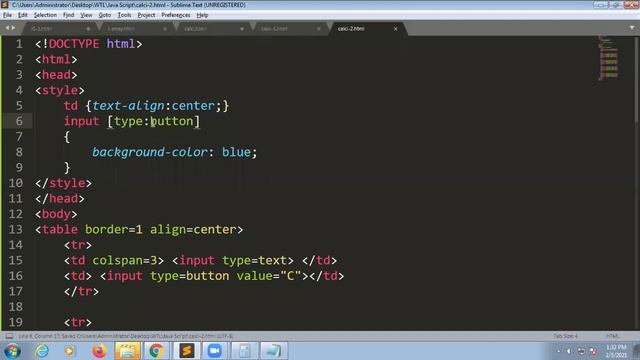Show hidden system tray icons
Screen dimensions: 640x360
point(558,351)
